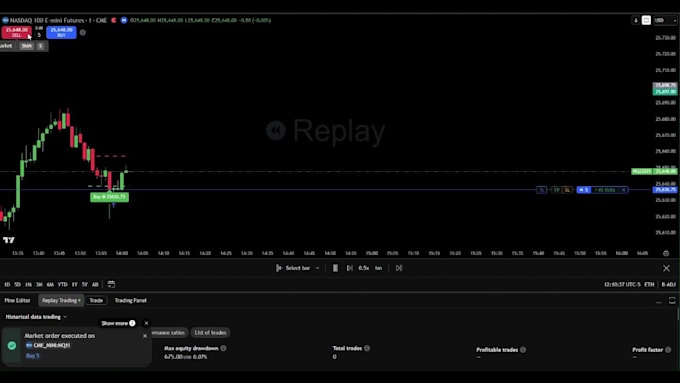Click the red flag icon after CME
The width and height of the screenshot is (680, 383).
tap(114, 20)
